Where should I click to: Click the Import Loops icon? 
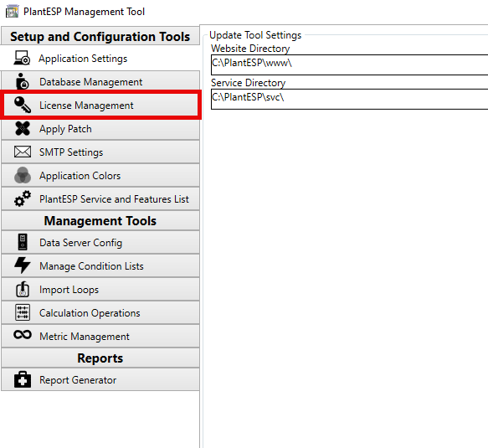23,289
